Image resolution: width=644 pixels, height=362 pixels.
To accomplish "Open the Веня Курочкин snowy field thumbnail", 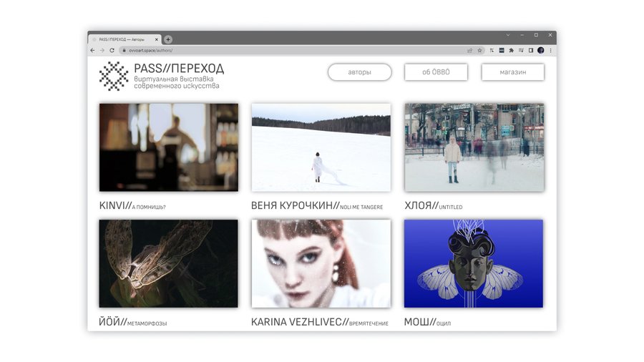I will tap(321, 148).
